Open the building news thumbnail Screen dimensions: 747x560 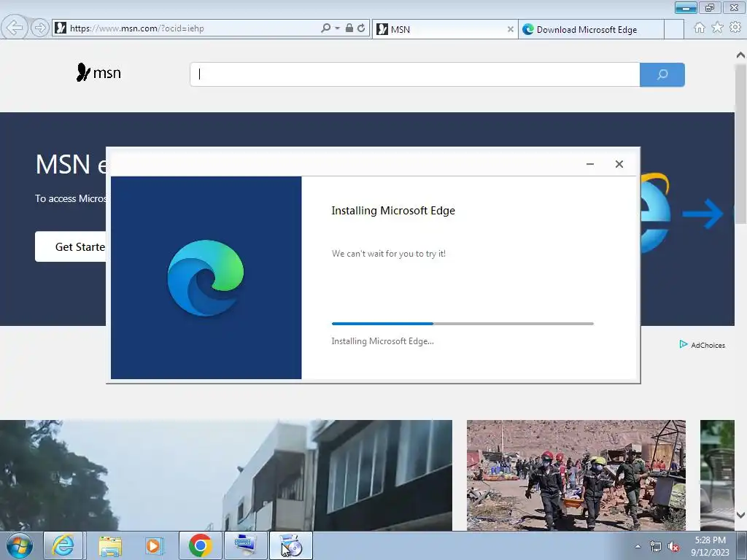point(226,475)
